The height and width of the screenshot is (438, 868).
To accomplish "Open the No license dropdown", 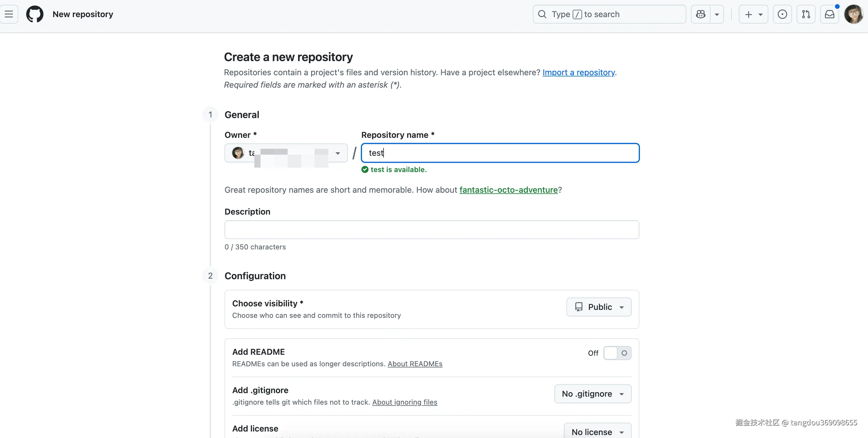I will 597,432.
